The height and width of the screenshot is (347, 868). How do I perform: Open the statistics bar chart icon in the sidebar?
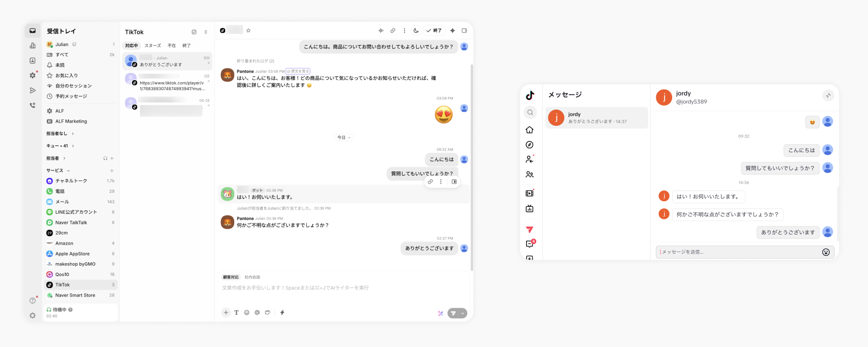pyautogui.click(x=32, y=46)
